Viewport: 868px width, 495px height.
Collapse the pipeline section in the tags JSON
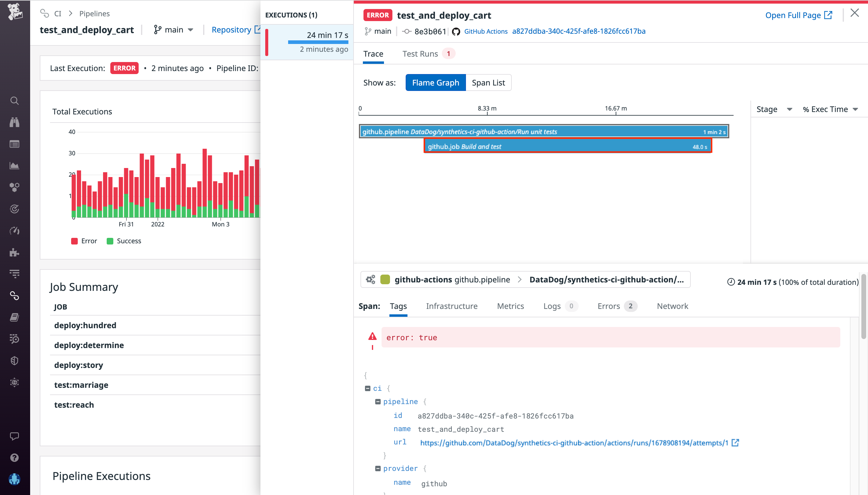coord(378,401)
